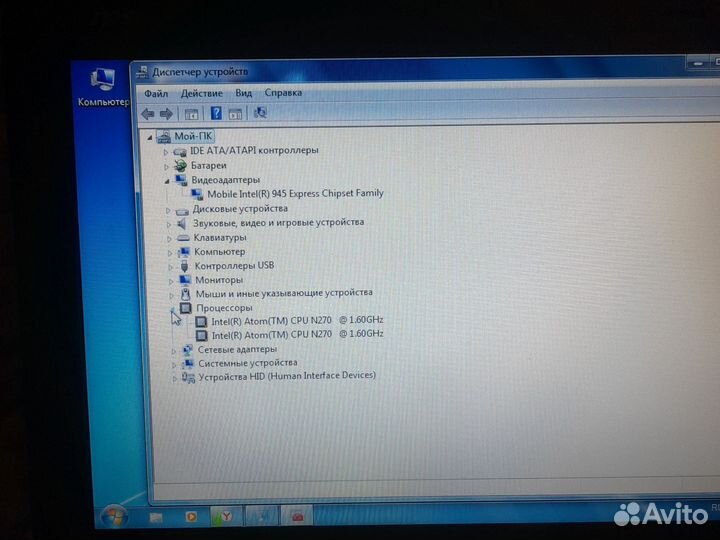Screen dimensions: 720x540
Task: Collapse the Процессоры node
Action: (172, 309)
